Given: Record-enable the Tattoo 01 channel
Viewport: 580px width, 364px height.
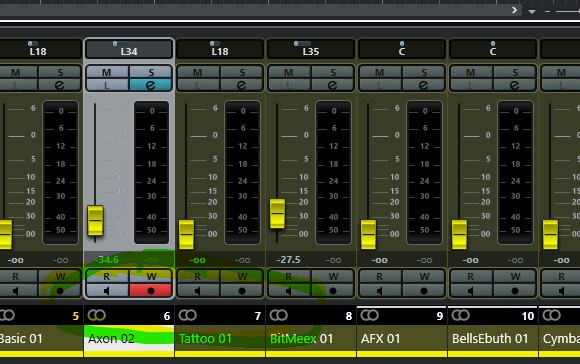Looking at the screenshot, I should [x=242, y=291].
